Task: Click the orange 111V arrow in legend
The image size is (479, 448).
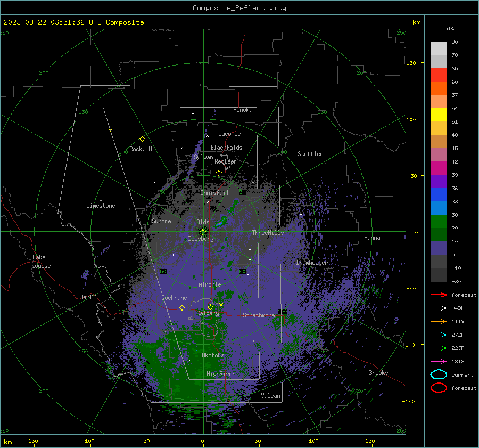Action: (439, 321)
